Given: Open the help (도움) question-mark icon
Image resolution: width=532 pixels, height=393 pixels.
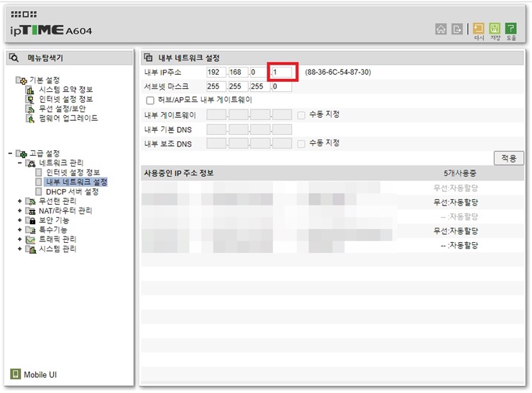Looking at the screenshot, I should 510,28.
